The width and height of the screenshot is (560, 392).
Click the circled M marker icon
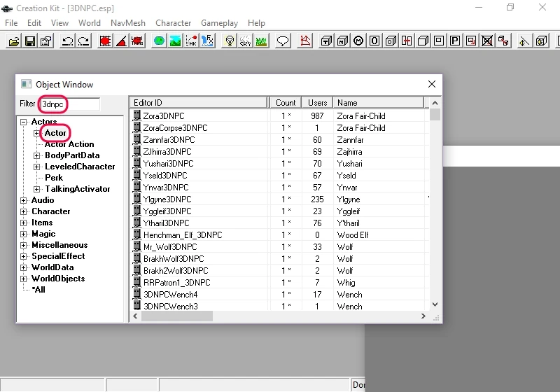pyautogui.click(x=358, y=41)
